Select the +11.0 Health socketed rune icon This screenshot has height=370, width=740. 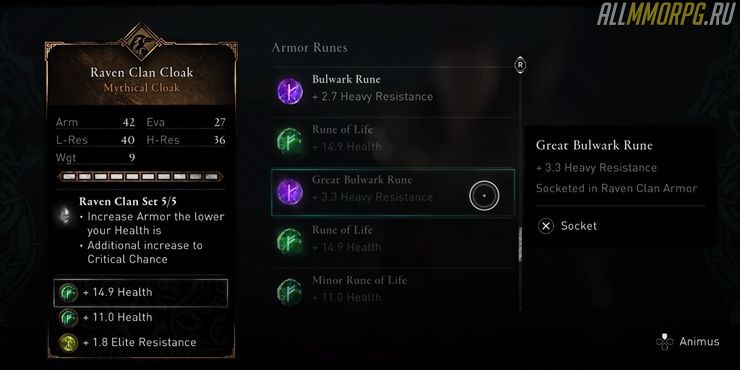coord(68,318)
